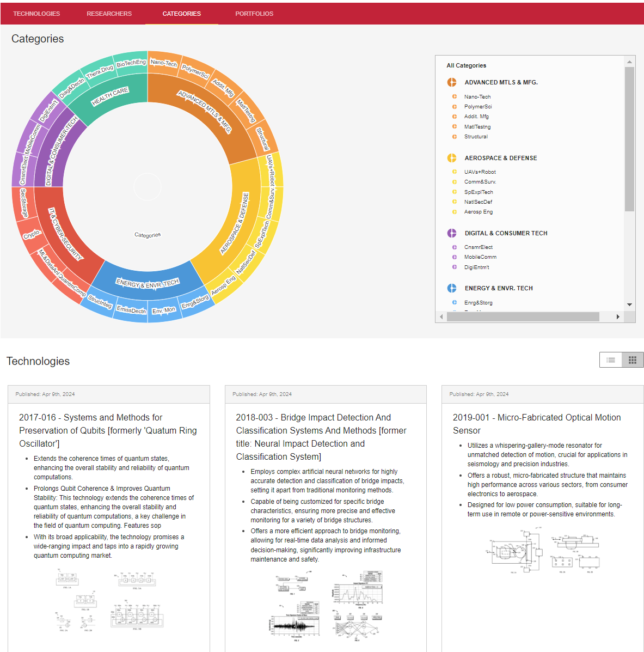This screenshot has height=652, width=644.
Task: Click the Aerospace & Defense pie icon
Action: pyautogui.click(x=452, y=158)
